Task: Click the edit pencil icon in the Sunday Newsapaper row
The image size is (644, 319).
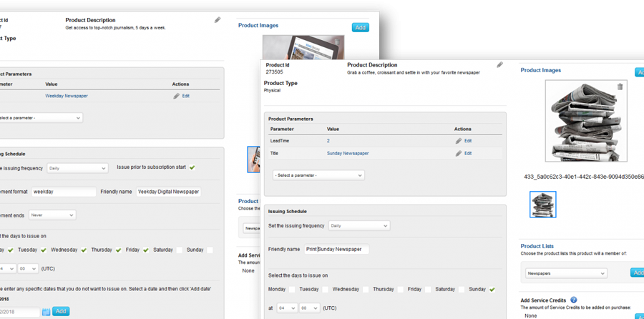Action: pyautogui.click(x=459, y=153)
